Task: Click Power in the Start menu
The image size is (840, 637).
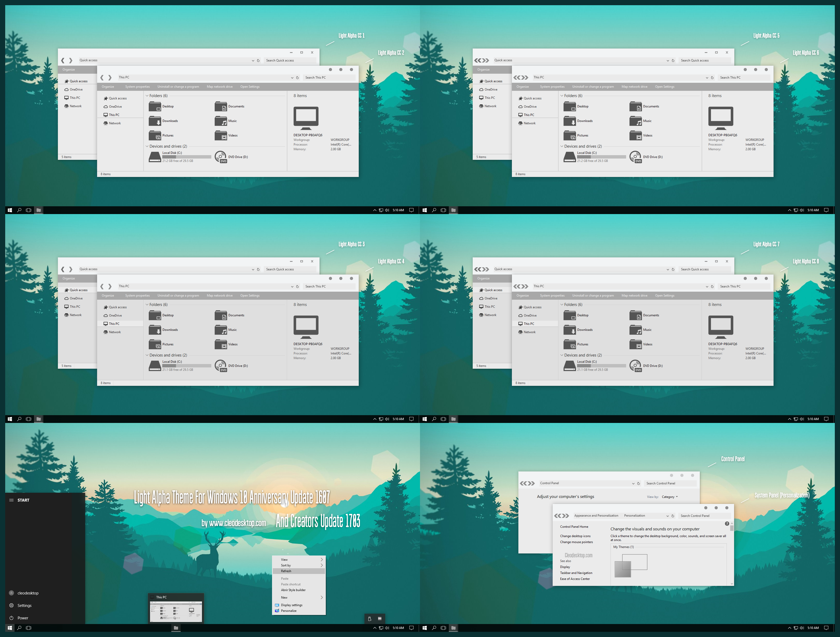Action: pos(19,618)
